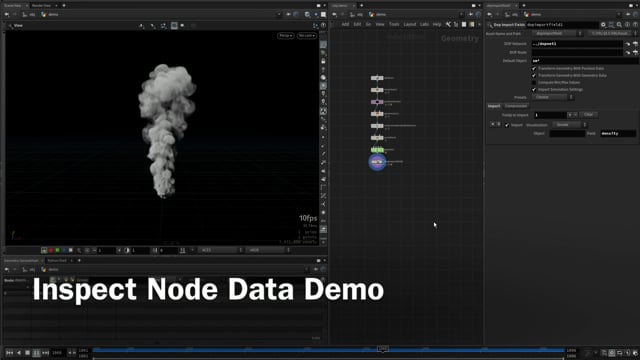Screen dimensions: 640x360
Task: Open the Labs menu in network editor
Action: click(x=424, y=24)
